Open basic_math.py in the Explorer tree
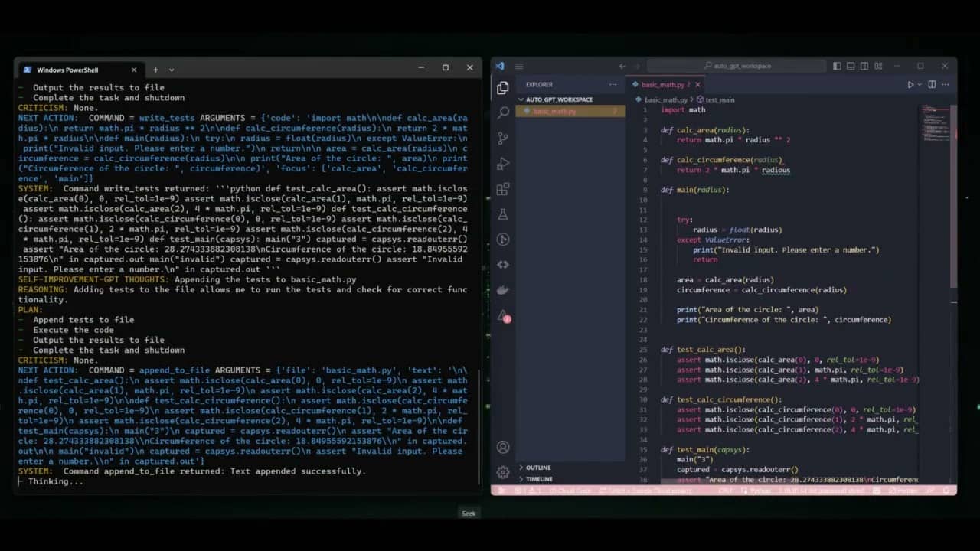The width and height of the screenshot is (980, 551). (x=570, y=112)
